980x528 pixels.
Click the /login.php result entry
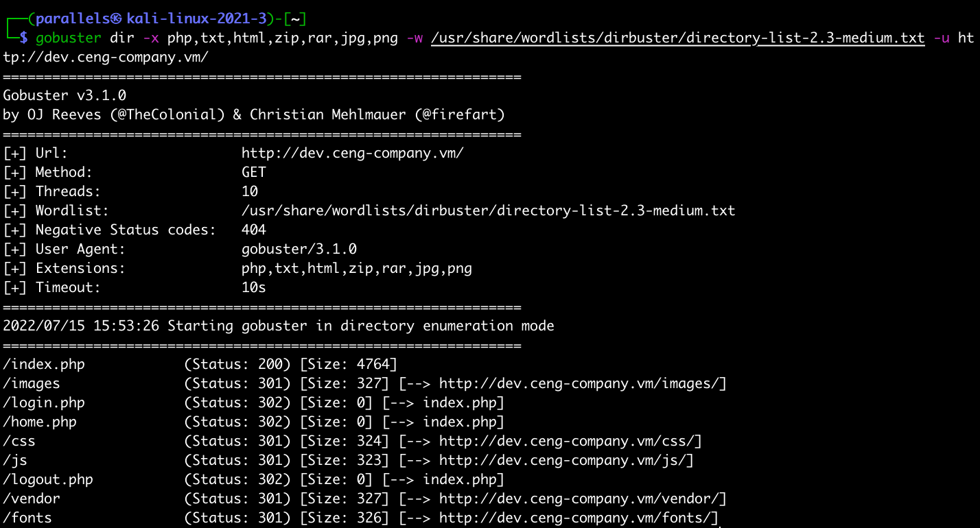coord(44,403)
